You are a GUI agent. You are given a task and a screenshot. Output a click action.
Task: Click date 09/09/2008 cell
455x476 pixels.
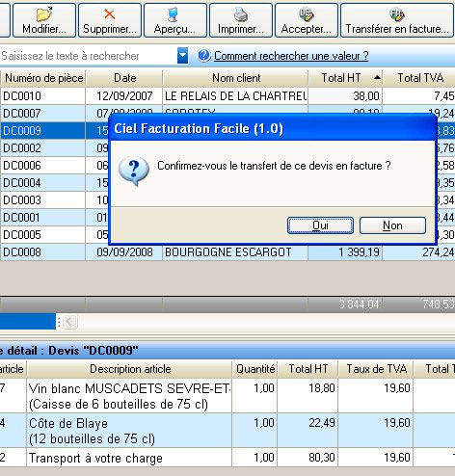point(124,251)
